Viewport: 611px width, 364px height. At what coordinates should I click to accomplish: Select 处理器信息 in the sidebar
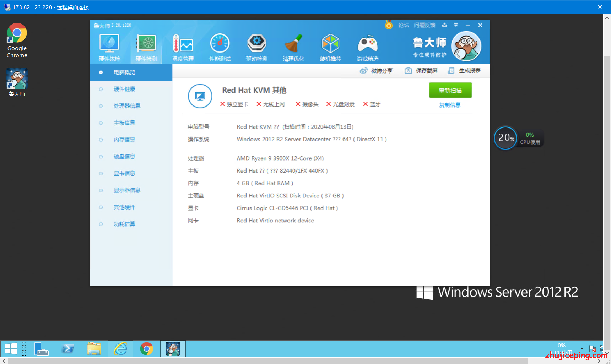131,106
